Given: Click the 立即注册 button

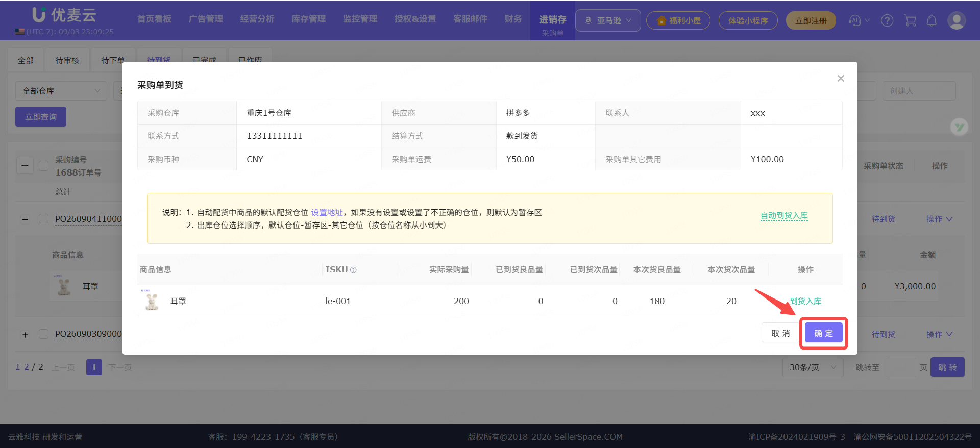Looking at the screenshot, I should [x=811, y=21].
